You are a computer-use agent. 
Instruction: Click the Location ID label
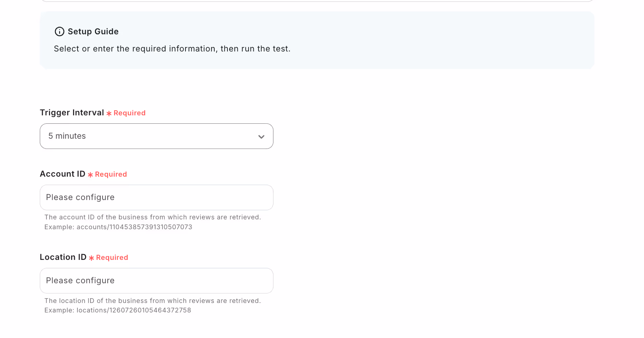pos(63,257)
